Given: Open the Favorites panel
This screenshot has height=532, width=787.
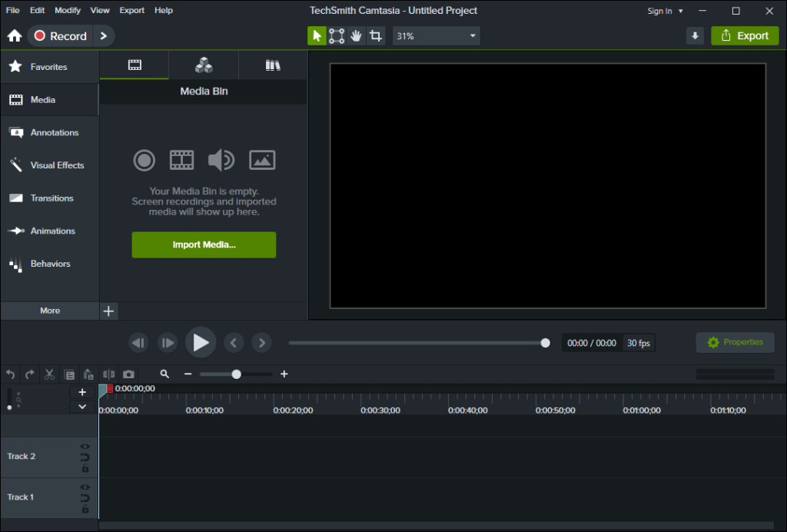Looking at the screenshot, I should [x=50, y=66].
